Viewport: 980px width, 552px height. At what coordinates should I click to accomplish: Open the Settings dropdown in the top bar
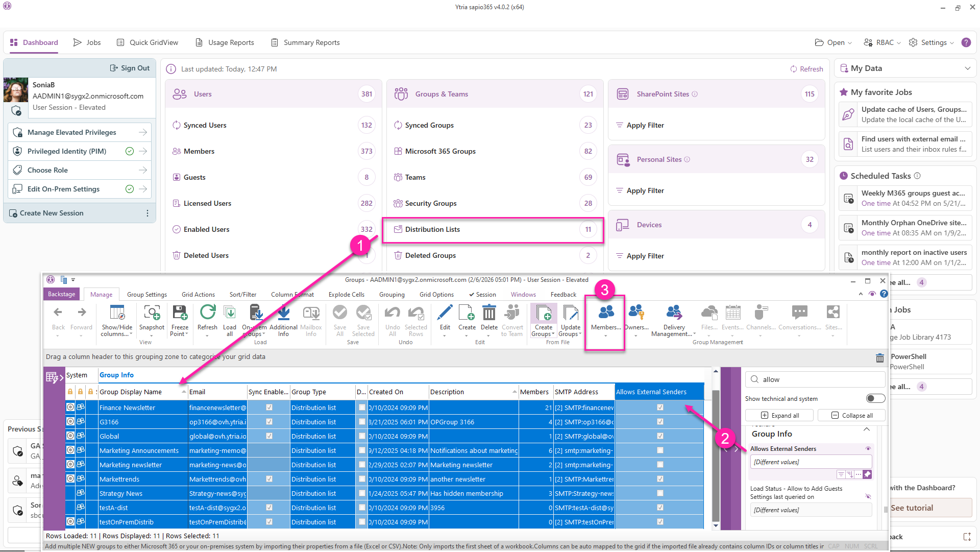(933, 42)
